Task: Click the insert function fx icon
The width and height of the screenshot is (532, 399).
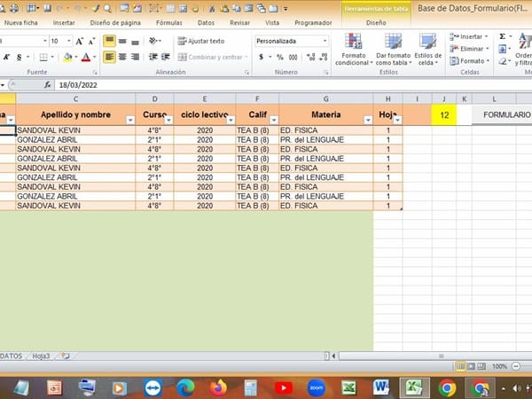Action: tap(47, 85)
